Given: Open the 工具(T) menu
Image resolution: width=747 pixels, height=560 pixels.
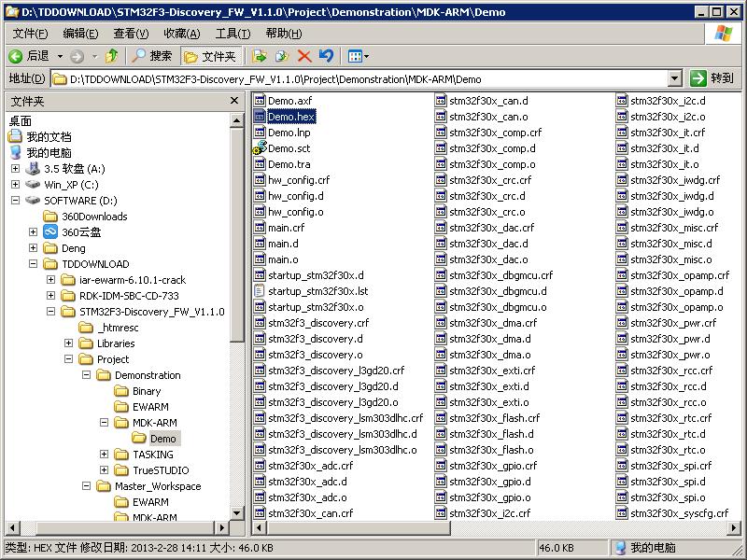Looking at the screenshot, I should (x=233, y=34).
